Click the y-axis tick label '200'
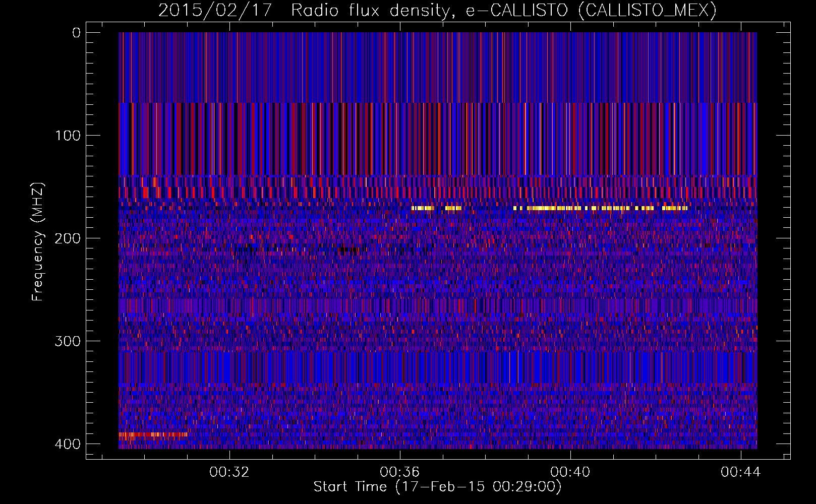This screenshot has width=816, height=504. pyautogui.click(x=67, y=238)
